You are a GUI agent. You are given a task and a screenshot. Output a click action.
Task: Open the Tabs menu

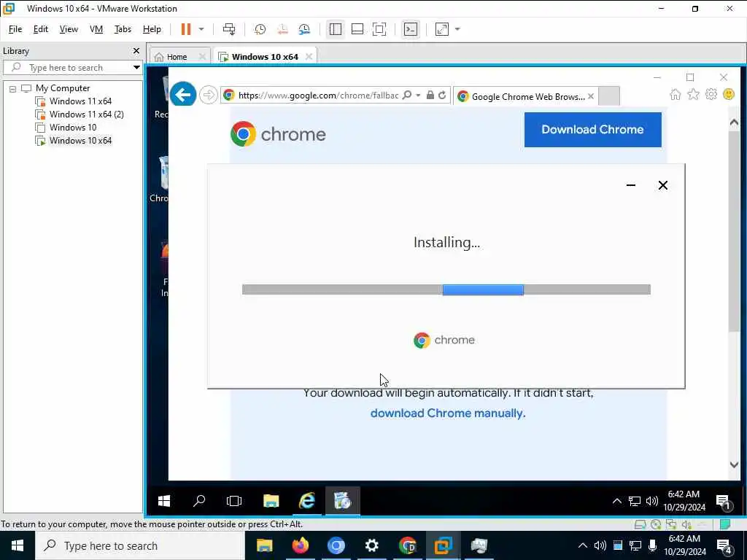(123, 29)
